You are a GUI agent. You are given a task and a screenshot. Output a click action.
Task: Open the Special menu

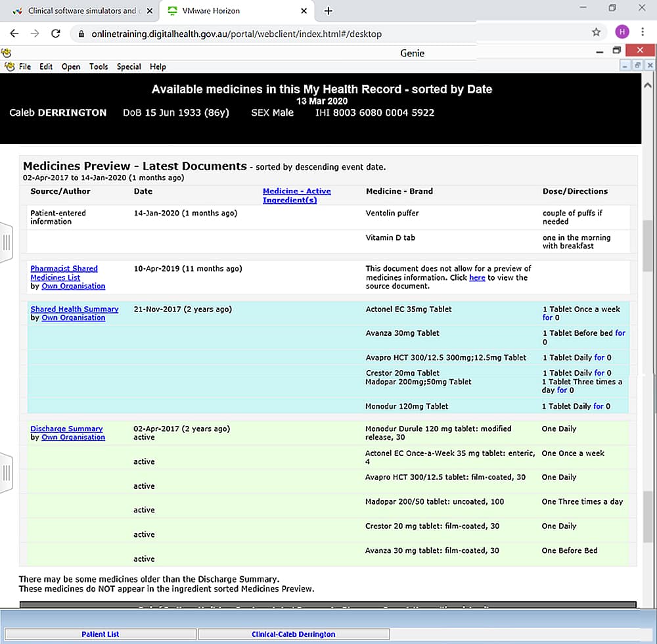pyautogui.click(x=129, y=66)
